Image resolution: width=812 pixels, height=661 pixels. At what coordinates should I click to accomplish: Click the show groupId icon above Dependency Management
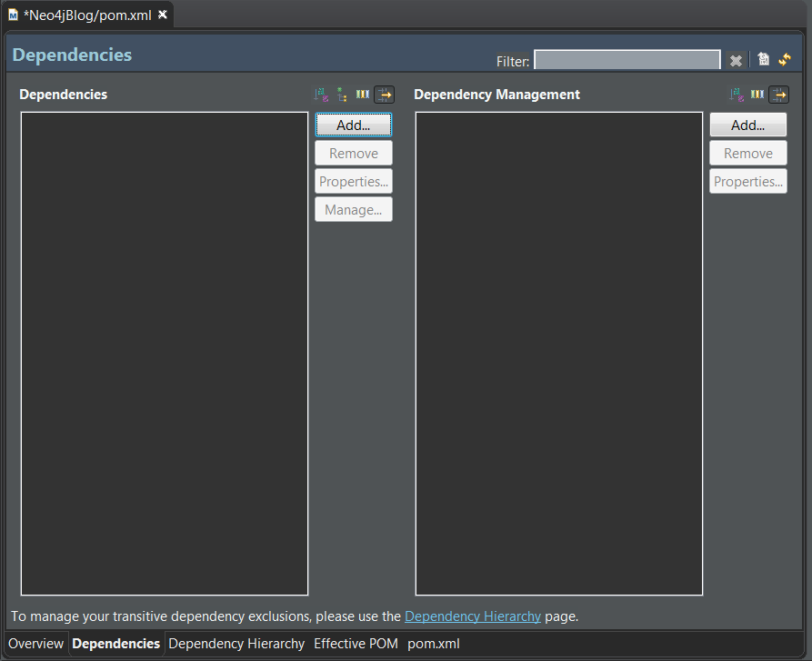(x=757, y=94)
